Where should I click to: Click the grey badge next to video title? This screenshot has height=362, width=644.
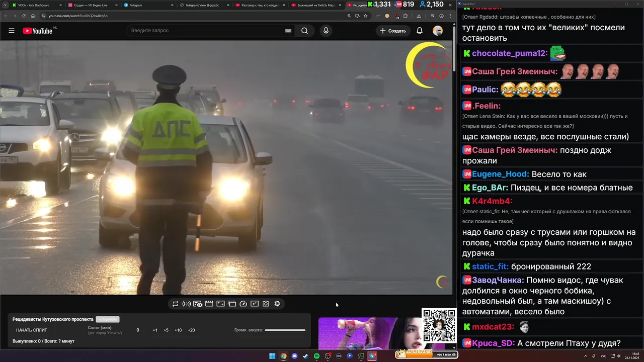tap(108, 319)
